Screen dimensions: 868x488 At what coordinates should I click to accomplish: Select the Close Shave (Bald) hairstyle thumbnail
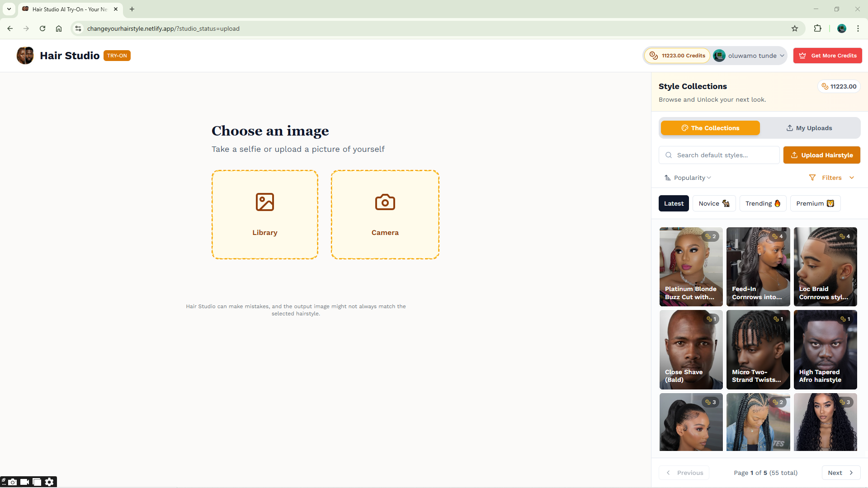691,349
